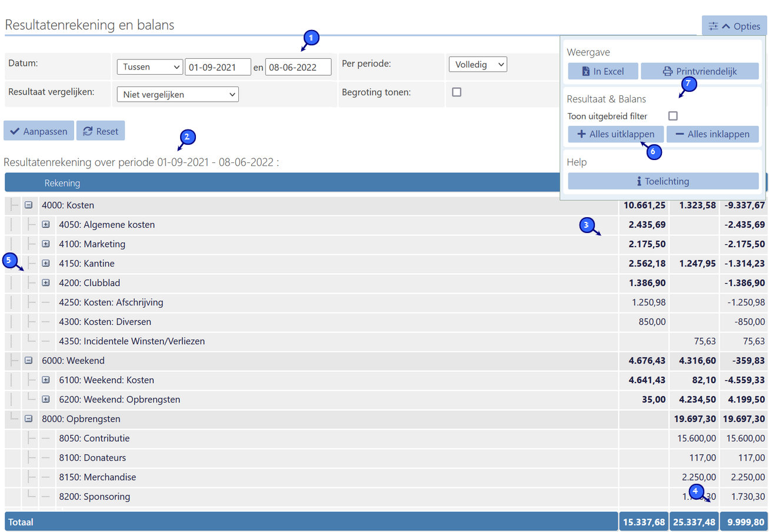Click Incidentele Winsten/Verliezen value 75,63 in middle column
The height and width of the screenshot is (532, 769).
(704, 341)
